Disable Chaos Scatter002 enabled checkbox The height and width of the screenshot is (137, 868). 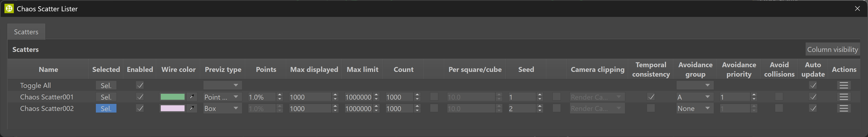click(140, 109)
